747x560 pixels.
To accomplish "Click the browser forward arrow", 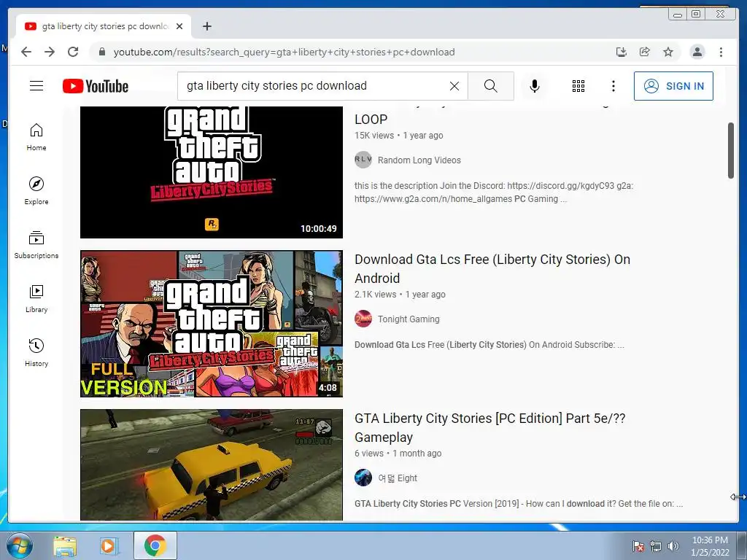I will [x=50, y=52].
